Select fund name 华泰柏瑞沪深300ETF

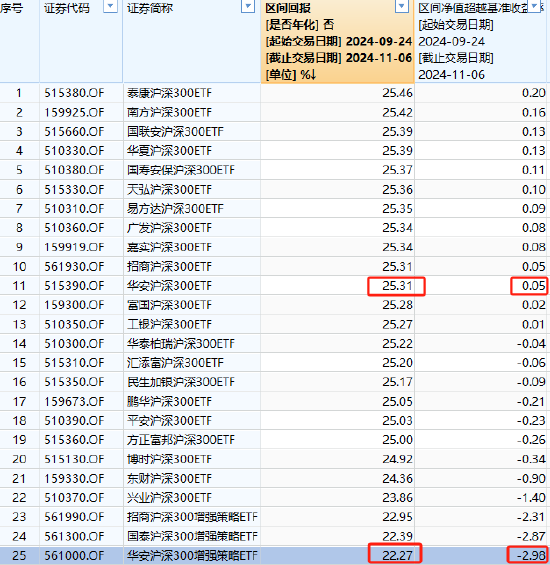(181, 344)
